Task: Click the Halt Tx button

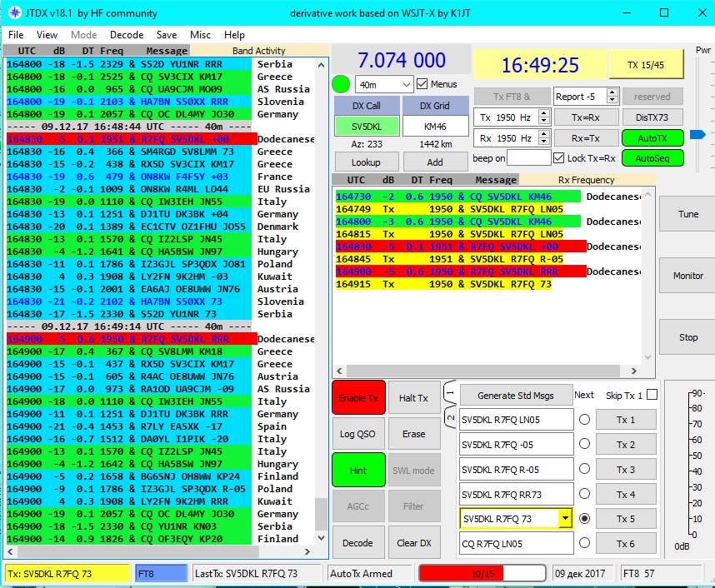Action: 413,398
